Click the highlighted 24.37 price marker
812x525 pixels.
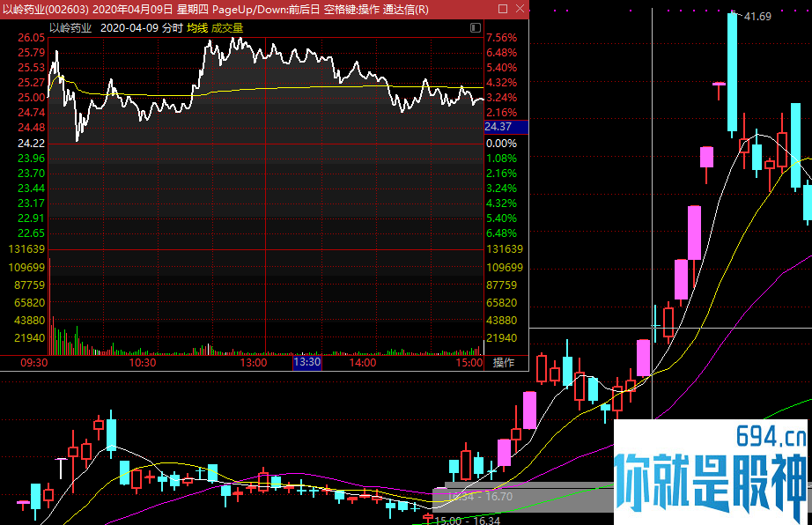pyautogui.click(x=506, y=127)
